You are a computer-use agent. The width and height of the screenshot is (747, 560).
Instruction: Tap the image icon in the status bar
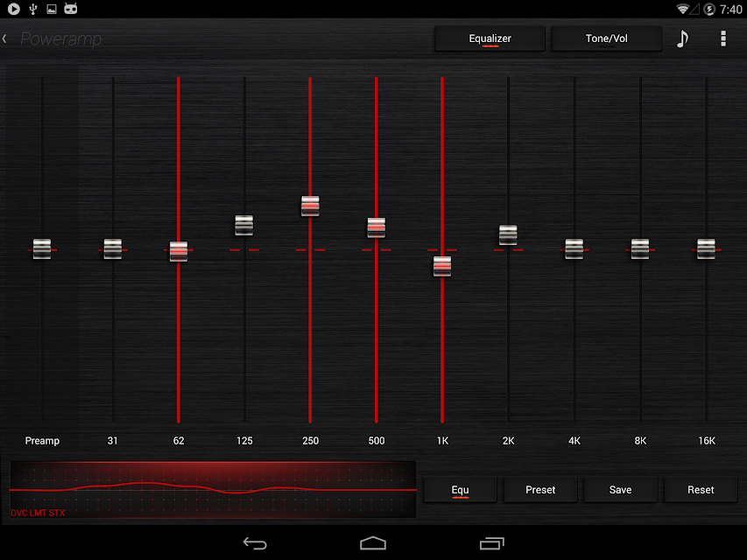point(52,9)
